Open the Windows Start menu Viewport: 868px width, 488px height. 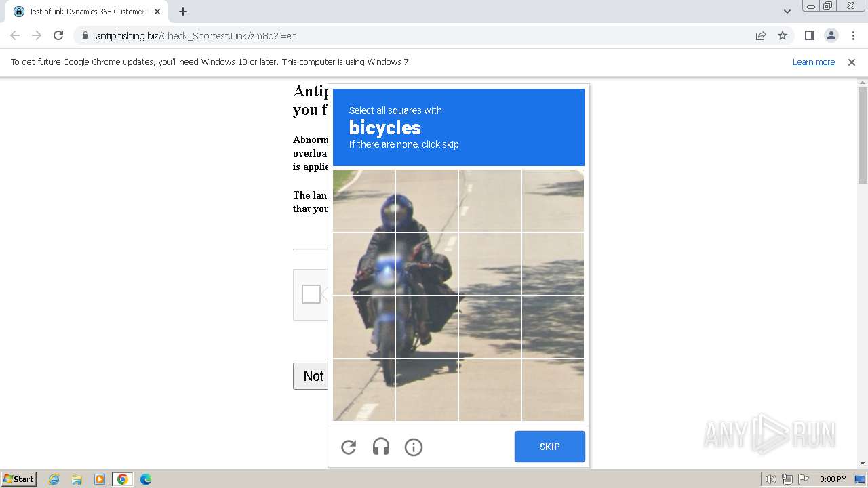coord(19,479)
